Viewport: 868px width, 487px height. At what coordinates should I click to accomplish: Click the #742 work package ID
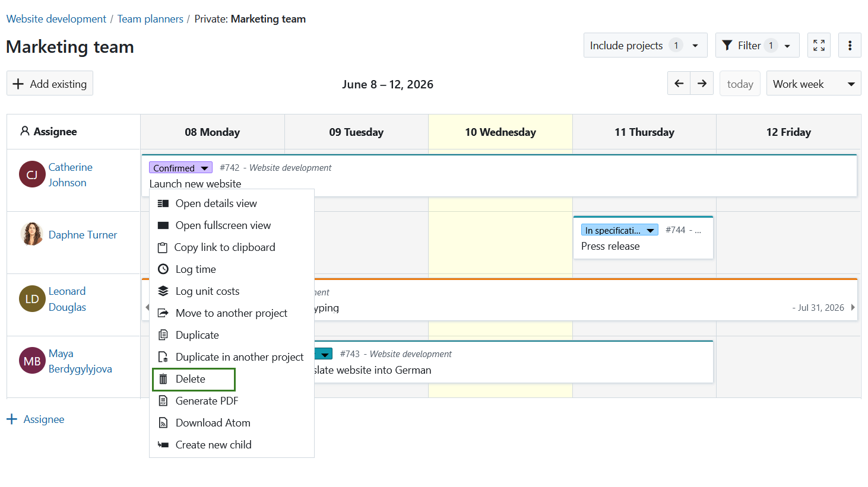pos(229,168)
